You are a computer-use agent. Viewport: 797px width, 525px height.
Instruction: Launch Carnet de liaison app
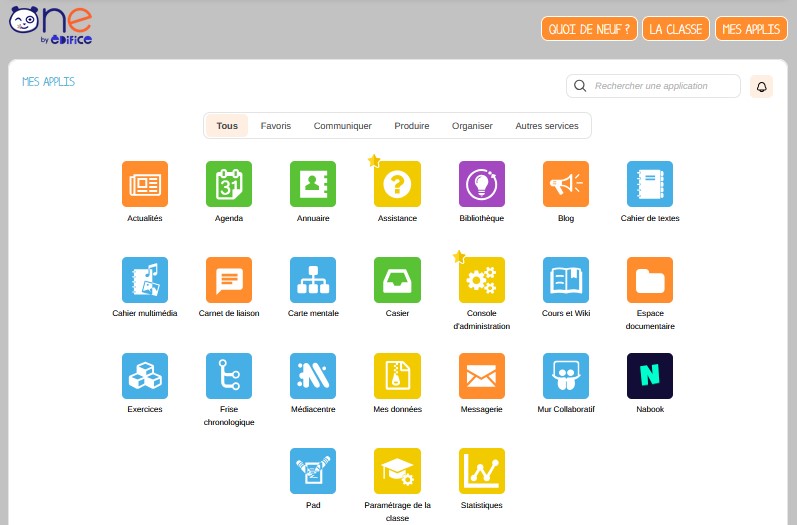coord(229,280)
